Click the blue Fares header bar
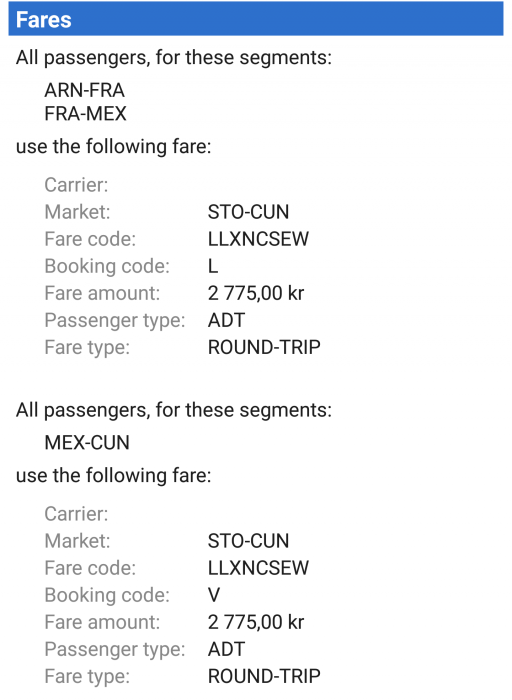512x700 pixels. click(256, 19)
